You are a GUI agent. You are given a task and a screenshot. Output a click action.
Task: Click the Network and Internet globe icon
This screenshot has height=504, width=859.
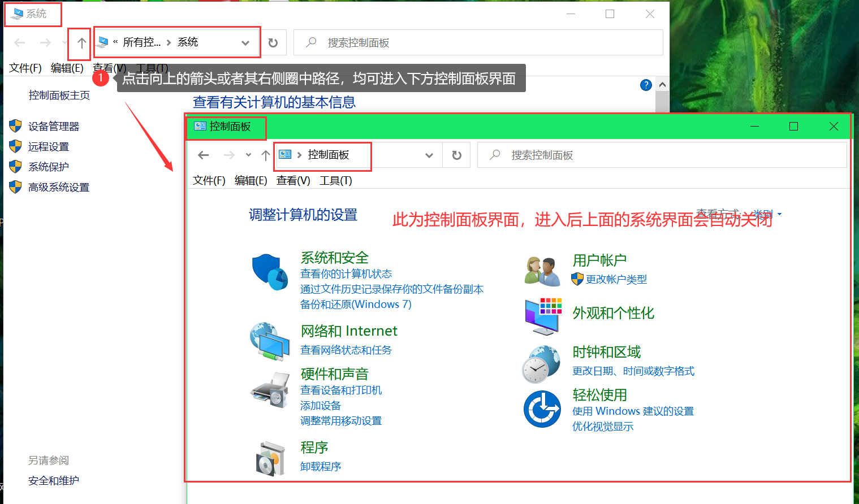[270, 341]
